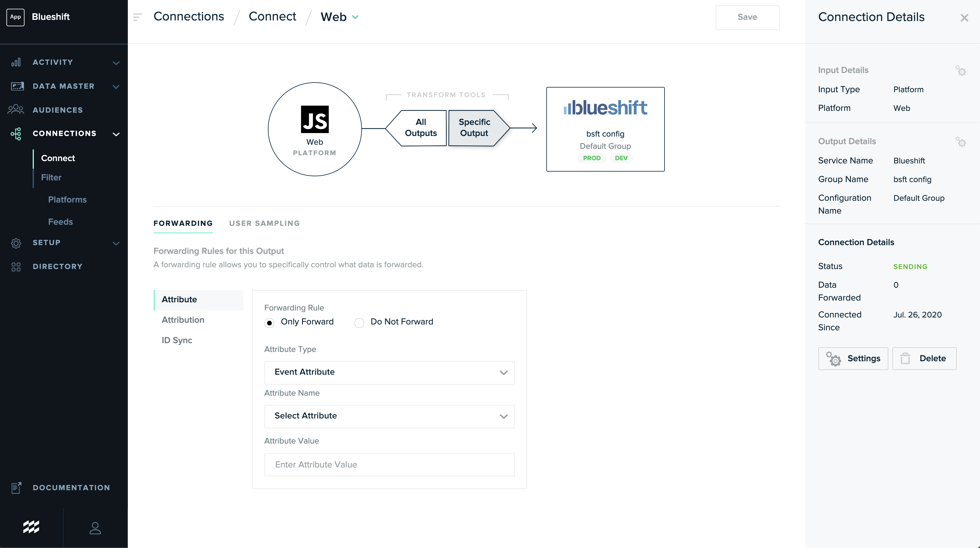The image size is (980, 548).
Task: Open the user profile icon
Action: (x=95, y=528)
